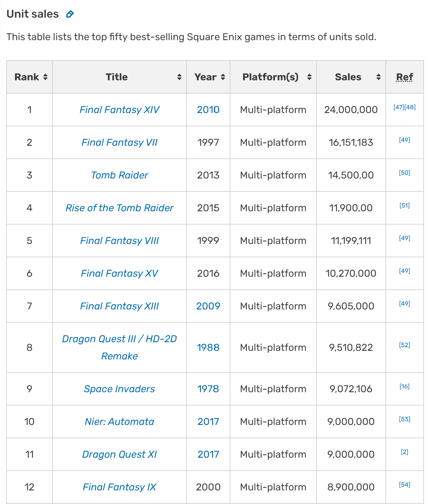Open Nier: Automata link

pyautogui.click(x=120, y=422)
